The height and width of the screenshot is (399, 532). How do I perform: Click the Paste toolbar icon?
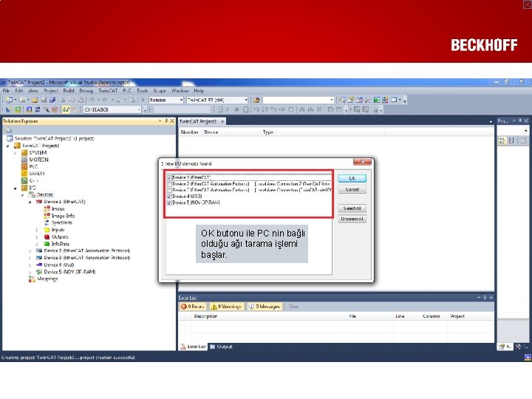81,100
